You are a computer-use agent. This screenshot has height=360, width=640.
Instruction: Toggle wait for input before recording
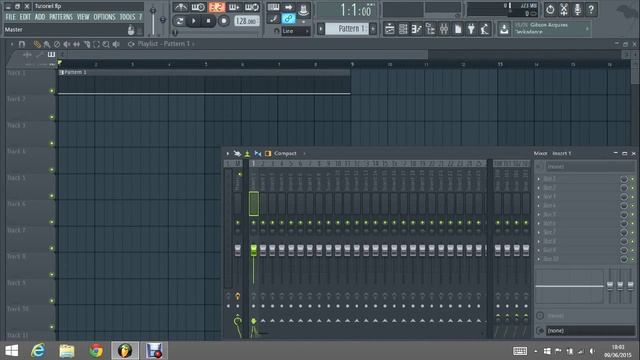pos(198,7)
